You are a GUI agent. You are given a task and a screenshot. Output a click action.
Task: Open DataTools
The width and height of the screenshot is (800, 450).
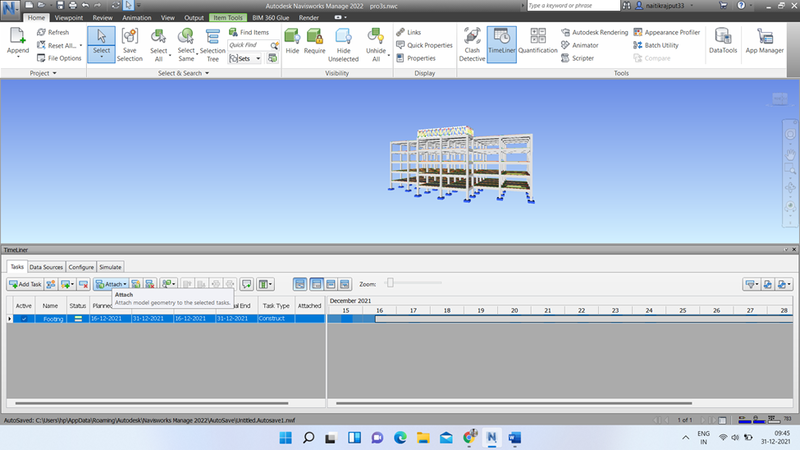coord(723,41)
